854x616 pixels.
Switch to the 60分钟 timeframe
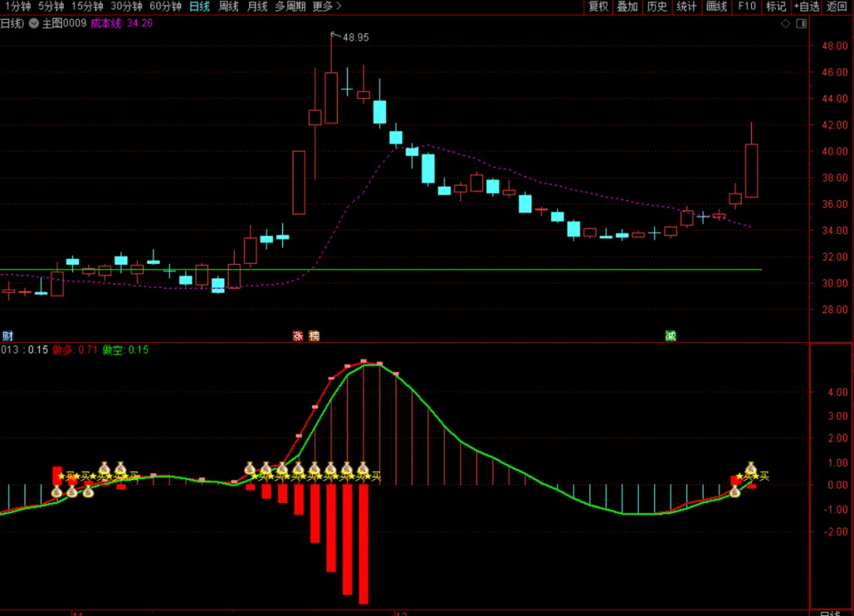point(165,6)
